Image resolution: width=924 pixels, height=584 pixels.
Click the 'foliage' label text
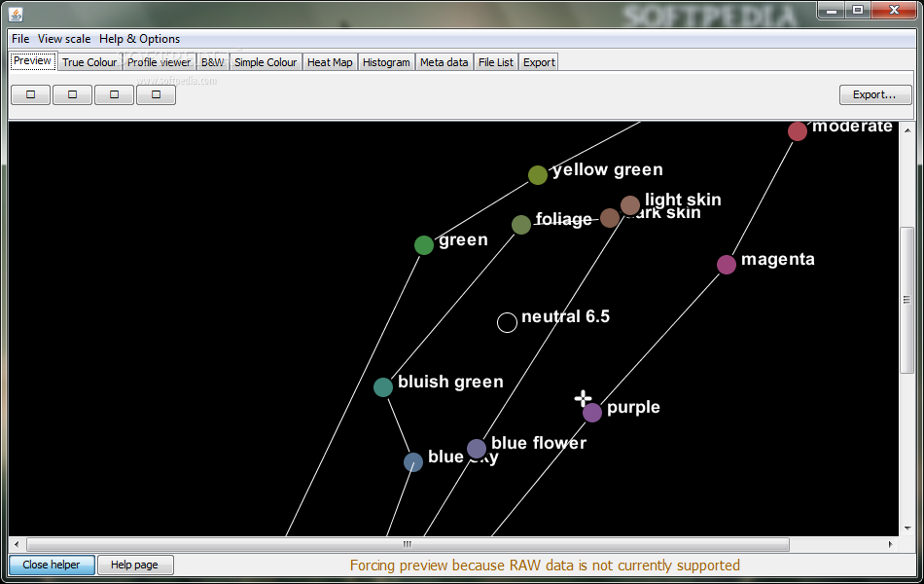point(564,219)
